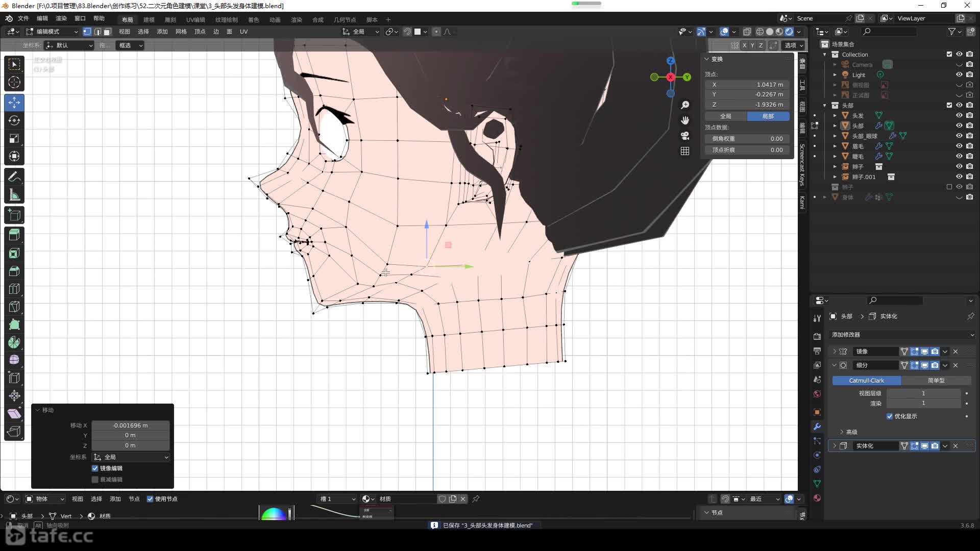This screenshot has width=980, height=551.
Task: Select the Rotate tool
Action: click(14, 120)
